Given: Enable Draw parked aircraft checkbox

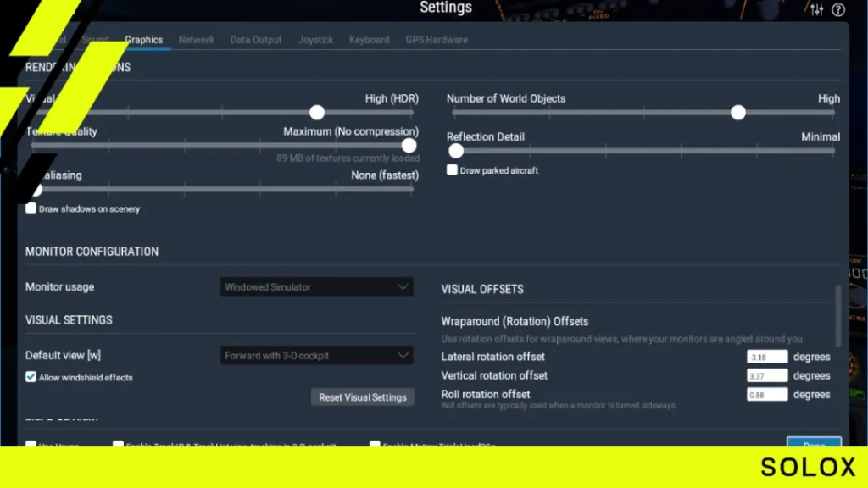Looking at the screenshot, I should tap(453, 169).
